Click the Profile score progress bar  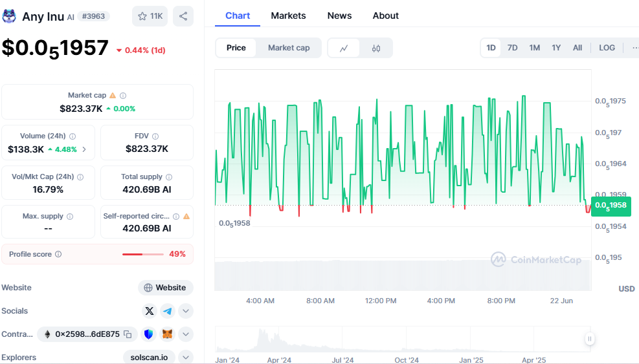(143, 255)
